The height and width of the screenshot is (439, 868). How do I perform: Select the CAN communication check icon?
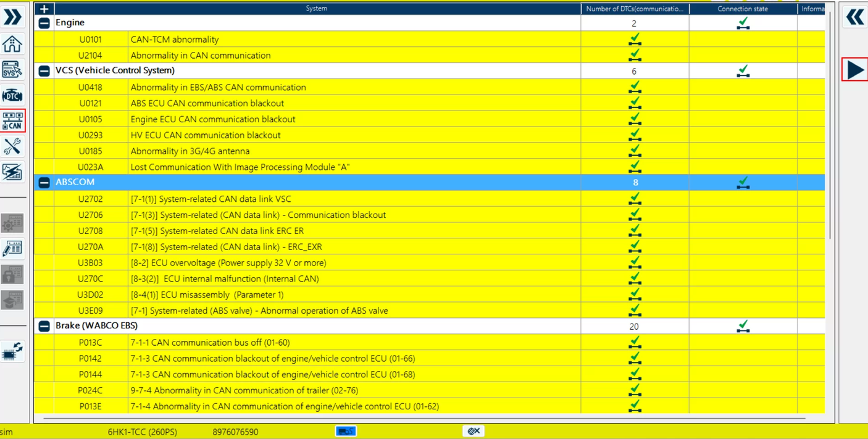(x=12, y=121)
